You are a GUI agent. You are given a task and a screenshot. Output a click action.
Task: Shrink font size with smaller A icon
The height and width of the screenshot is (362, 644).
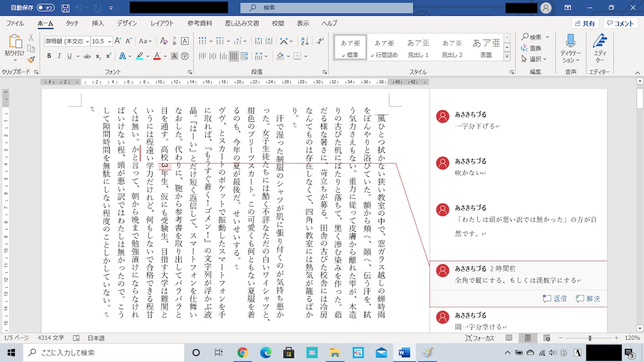pos(128,41)
